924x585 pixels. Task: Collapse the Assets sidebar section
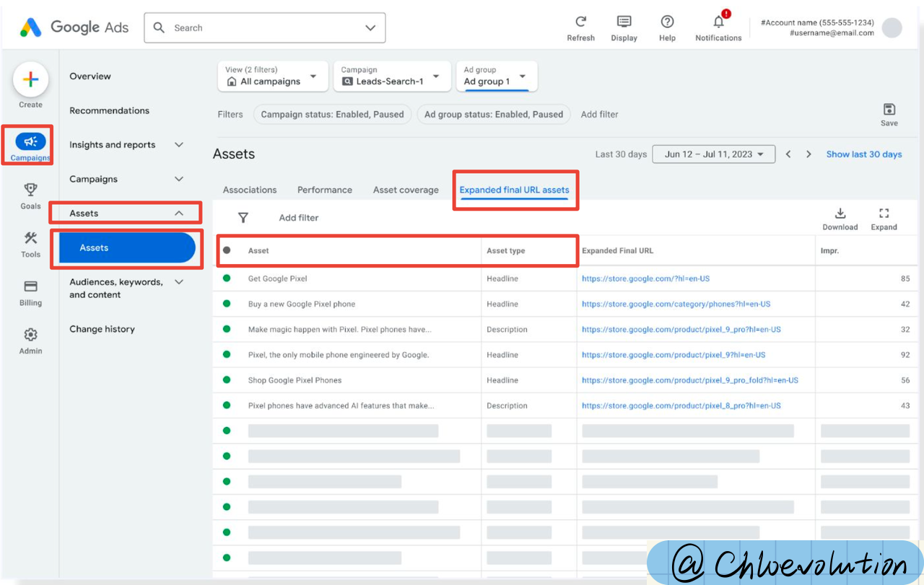(179, 214)
